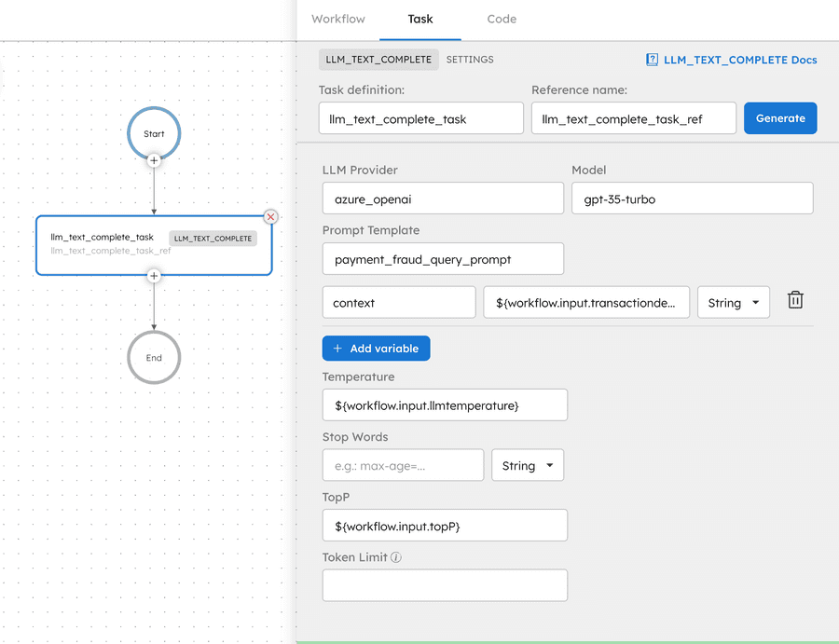Click the Start node circle
Image resolution: width=839 pixels, height=644 pixels.
point(154,133)
